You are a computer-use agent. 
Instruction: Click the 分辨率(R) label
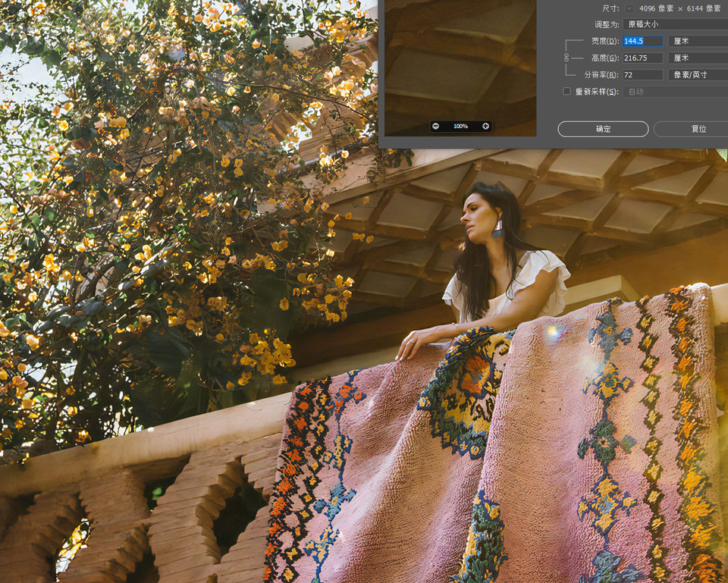(601, 74)
